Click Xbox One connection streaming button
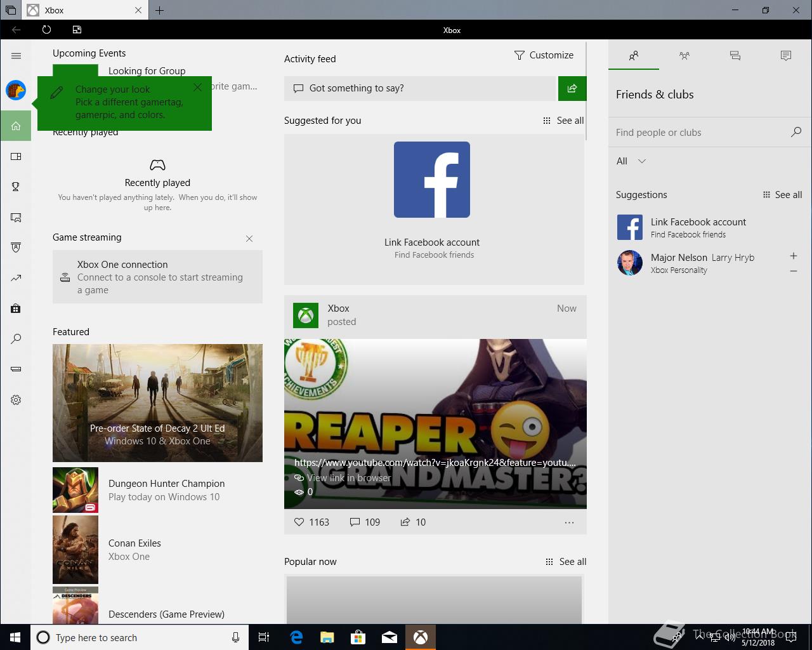Screen dimensions: 812x650 coord(157,277)
